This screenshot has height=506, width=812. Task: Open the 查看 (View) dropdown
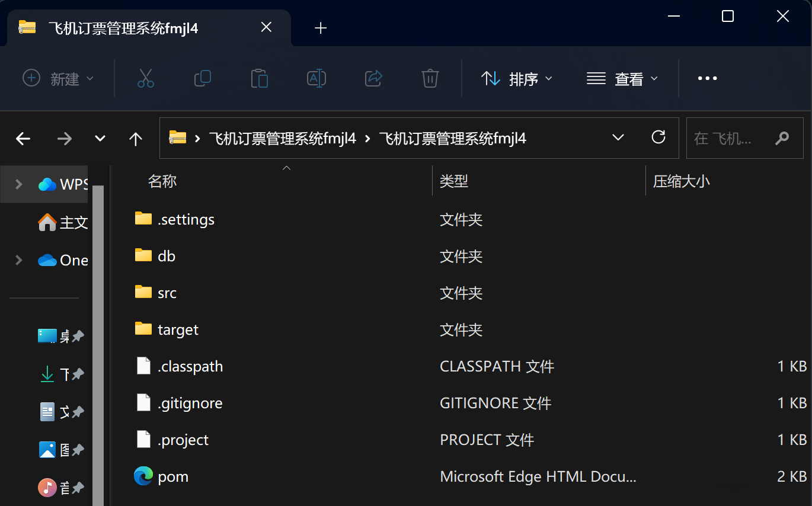[622, 78]
